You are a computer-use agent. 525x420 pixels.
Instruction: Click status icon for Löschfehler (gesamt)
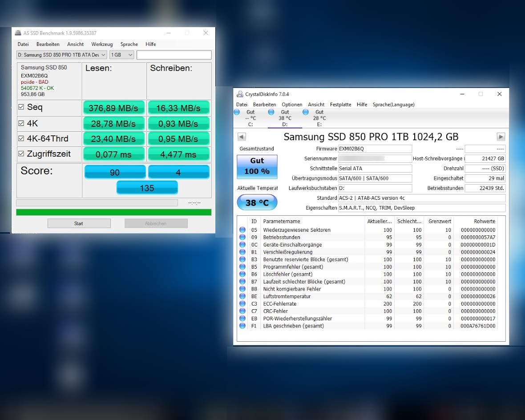coord(242,274)
